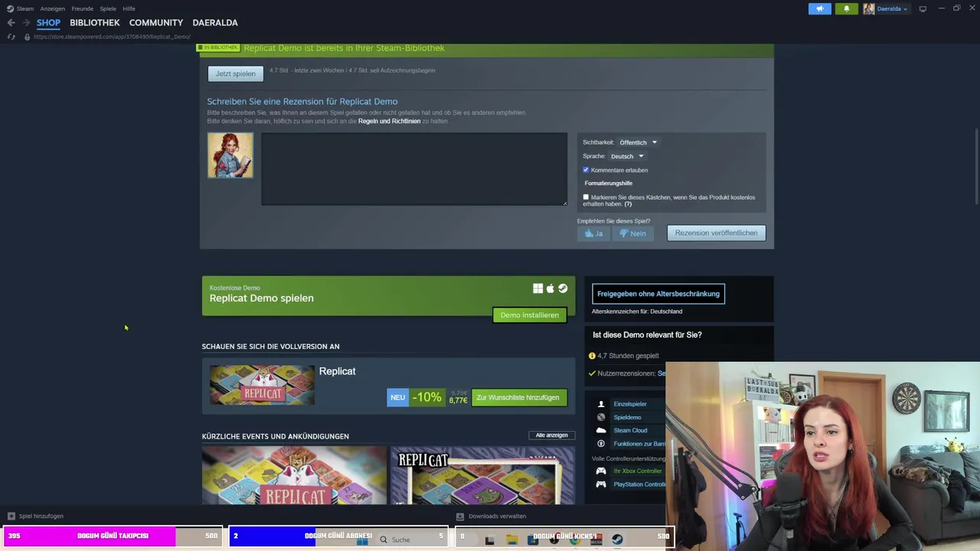Viewport: 980px width, 551px height.
Task: Click the Replicat full version thumbnail
Action: pos(262,384)
